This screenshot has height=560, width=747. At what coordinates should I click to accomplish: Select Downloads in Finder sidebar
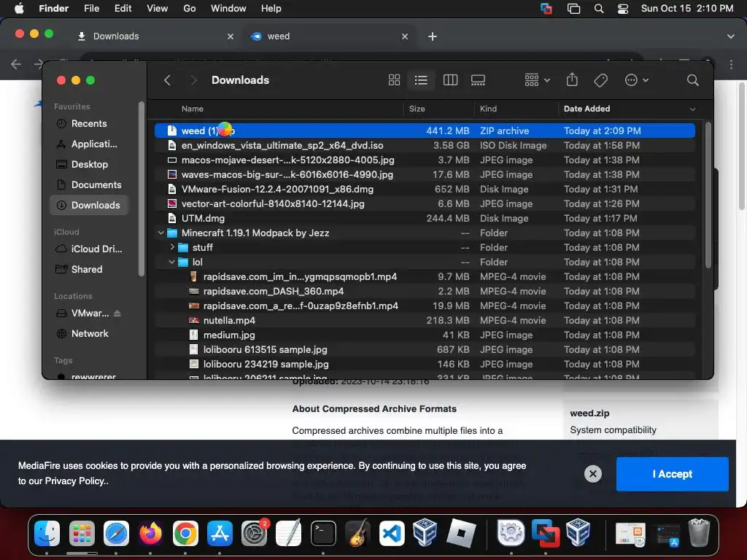[88, 205]
